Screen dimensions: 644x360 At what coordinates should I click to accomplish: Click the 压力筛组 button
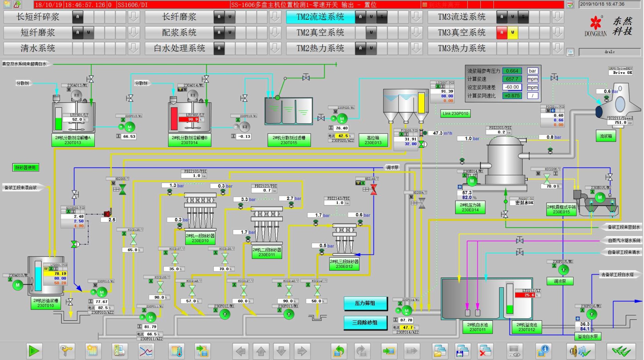click(x=365, y=303)
